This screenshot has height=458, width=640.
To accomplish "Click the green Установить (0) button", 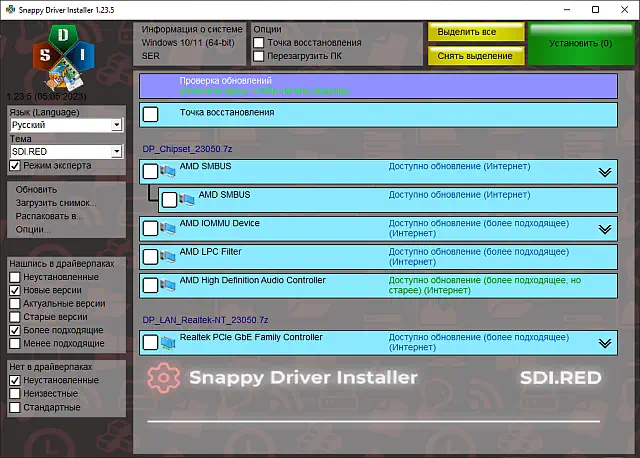I will 581,44.
